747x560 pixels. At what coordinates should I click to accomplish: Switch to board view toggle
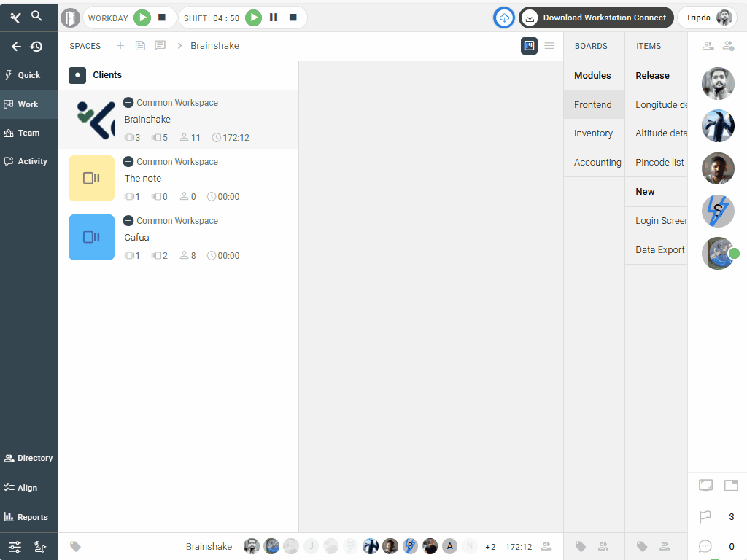pos(529,46)
